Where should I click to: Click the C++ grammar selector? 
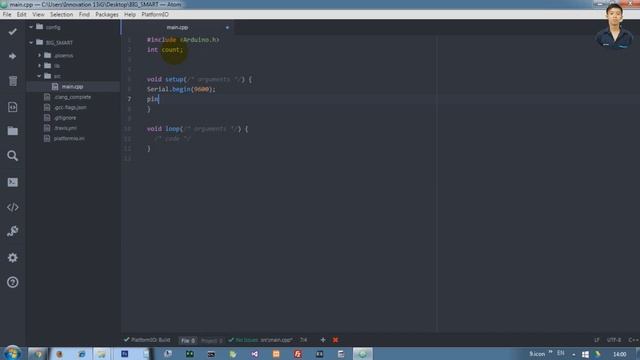[x=633, y=340]
